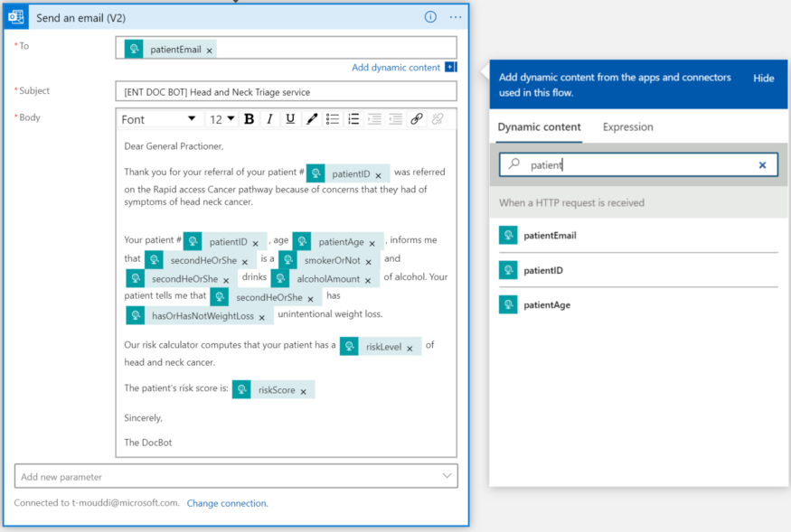Image resolution: width=791 pixels, height=532 pixels.
Task: Click the info icon on the email card
Action: (429, 16)
